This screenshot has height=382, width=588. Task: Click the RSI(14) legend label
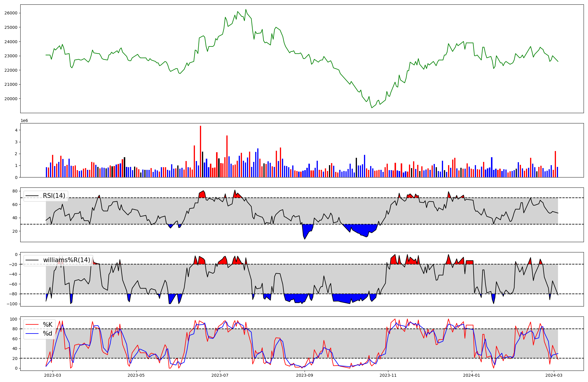click(x=54, y=196)
